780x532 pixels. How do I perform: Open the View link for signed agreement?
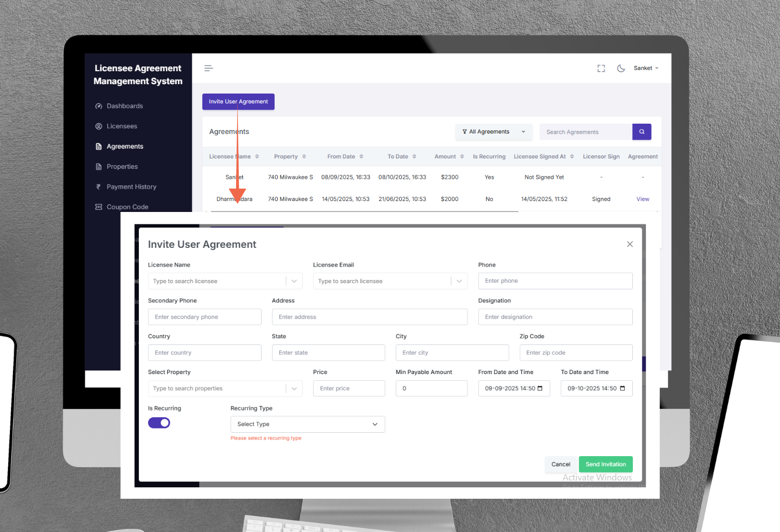643,199
